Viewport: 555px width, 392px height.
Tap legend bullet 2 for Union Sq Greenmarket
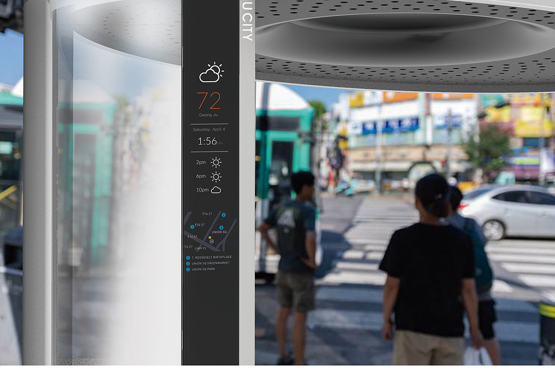pos(188,264)
